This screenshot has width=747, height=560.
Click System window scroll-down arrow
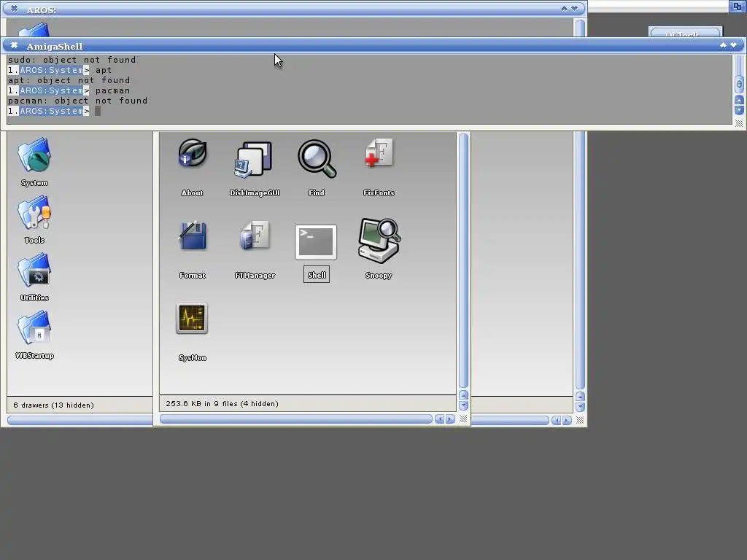point(463,405)
